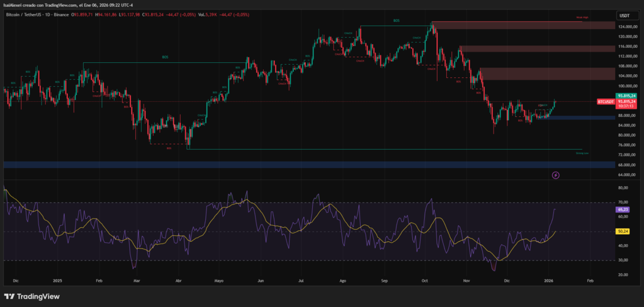Screen dimensions: 644x307
Task: Click the 'Mayo' label on time axis
Action: (x=219, y=281)
